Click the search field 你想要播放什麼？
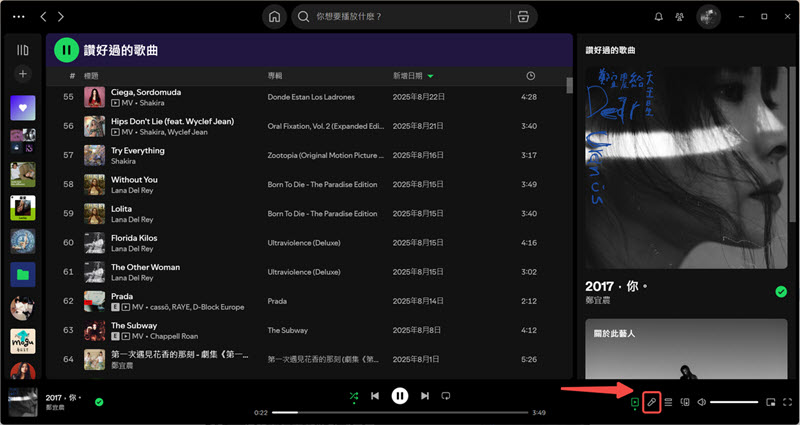Image resolution: width=800 pixels, height=425 pixels. pyautogui.click(x=413, y=17)
